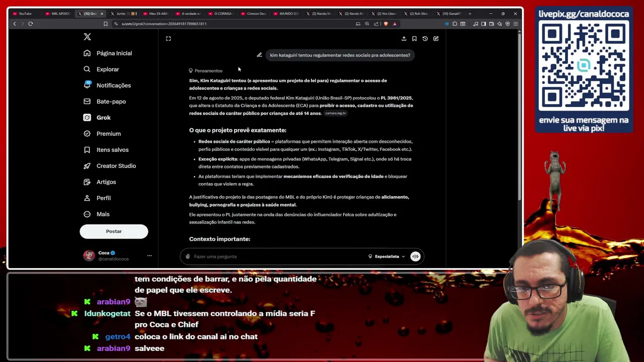Viewport: 644px width, 362px height.
Task: Share the Grok conversation
Action: point(404,39)
